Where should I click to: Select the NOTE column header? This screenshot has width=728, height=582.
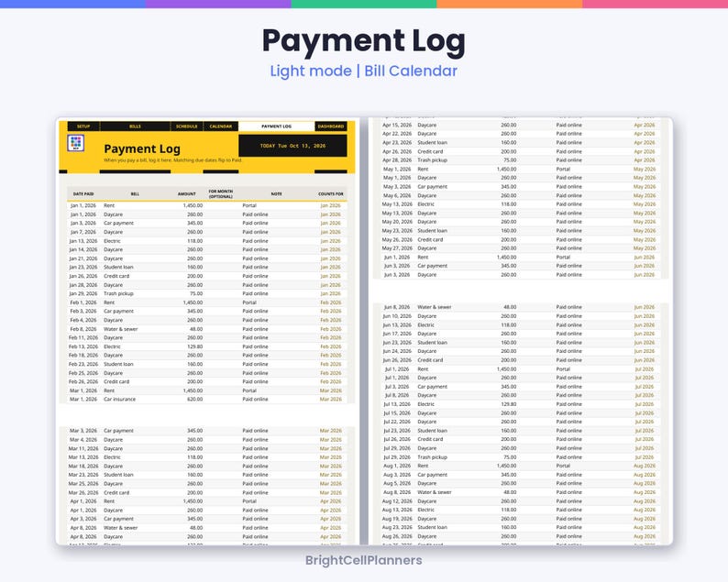[277, 194]
